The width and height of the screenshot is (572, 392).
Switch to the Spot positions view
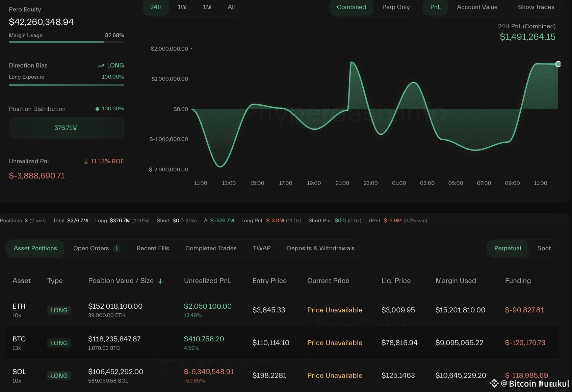[x=544, y=248]
